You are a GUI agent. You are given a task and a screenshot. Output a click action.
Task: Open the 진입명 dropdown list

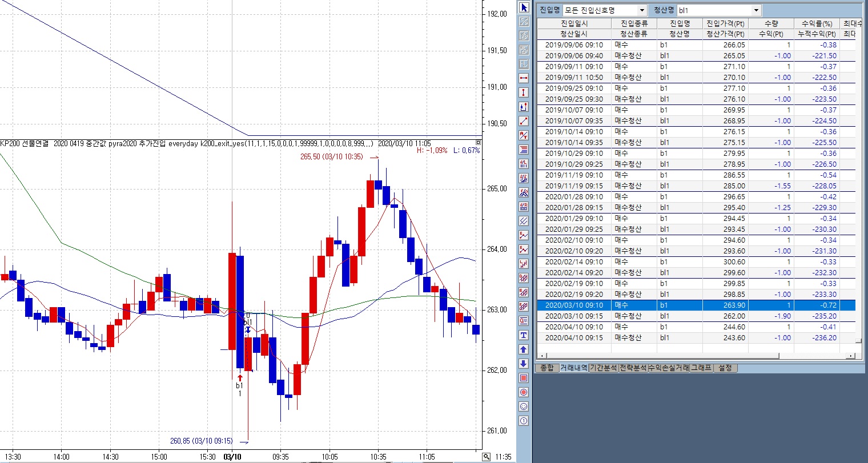click(x=642, y=10)
